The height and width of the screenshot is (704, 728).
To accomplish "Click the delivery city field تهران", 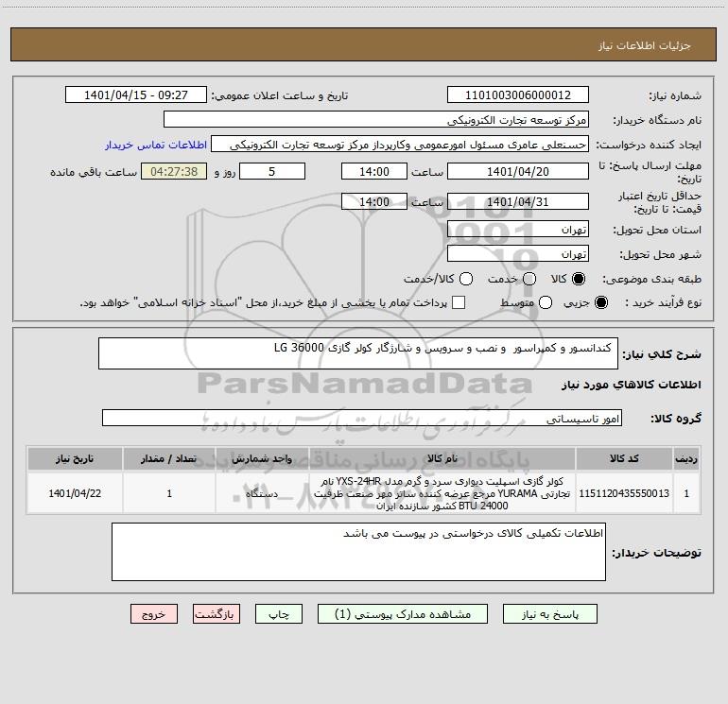I will click(518, 253).
